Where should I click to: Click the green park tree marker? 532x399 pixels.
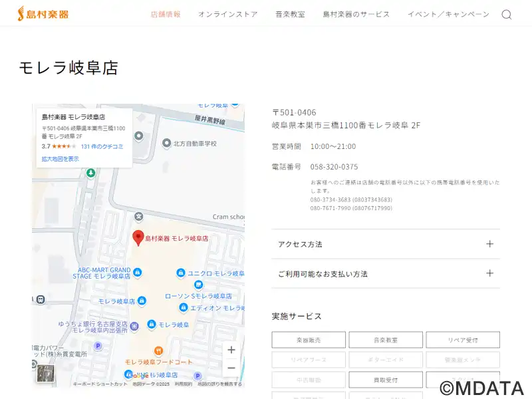click(90, 173)
